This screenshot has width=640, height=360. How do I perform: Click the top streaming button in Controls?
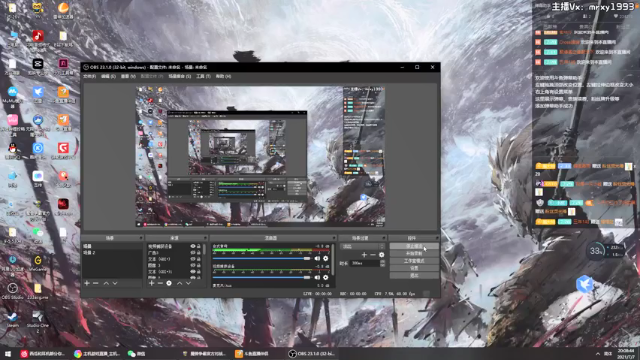(x=414, y=246)
